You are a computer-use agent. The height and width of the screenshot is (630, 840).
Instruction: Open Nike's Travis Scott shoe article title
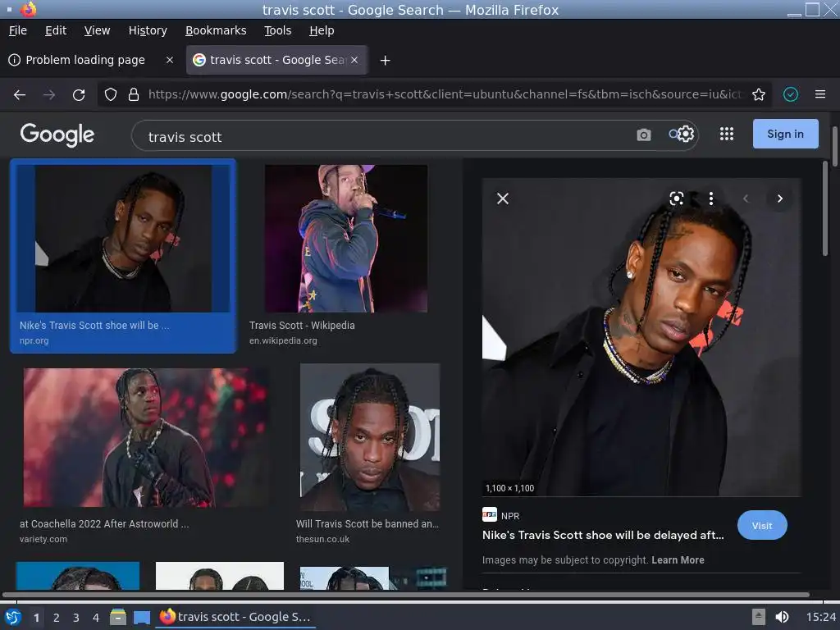pos(603,535)
